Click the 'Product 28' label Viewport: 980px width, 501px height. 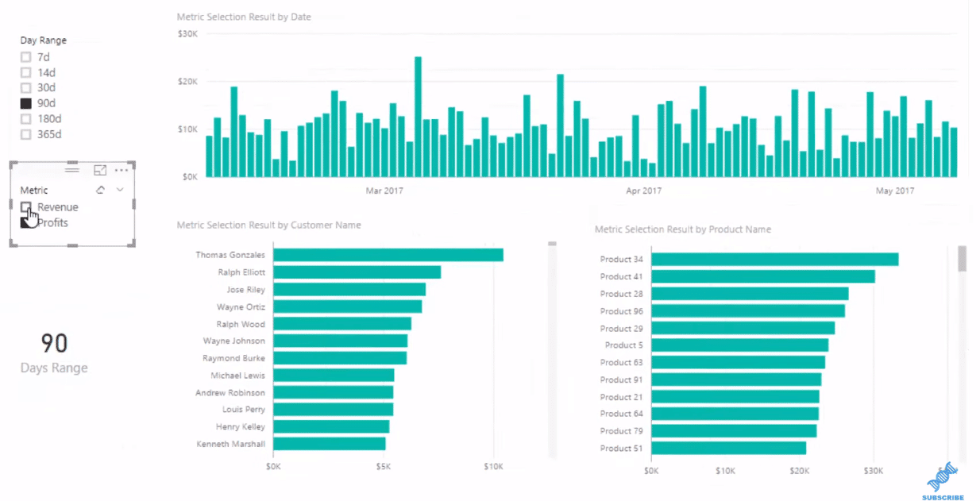(x=622, y=294)
